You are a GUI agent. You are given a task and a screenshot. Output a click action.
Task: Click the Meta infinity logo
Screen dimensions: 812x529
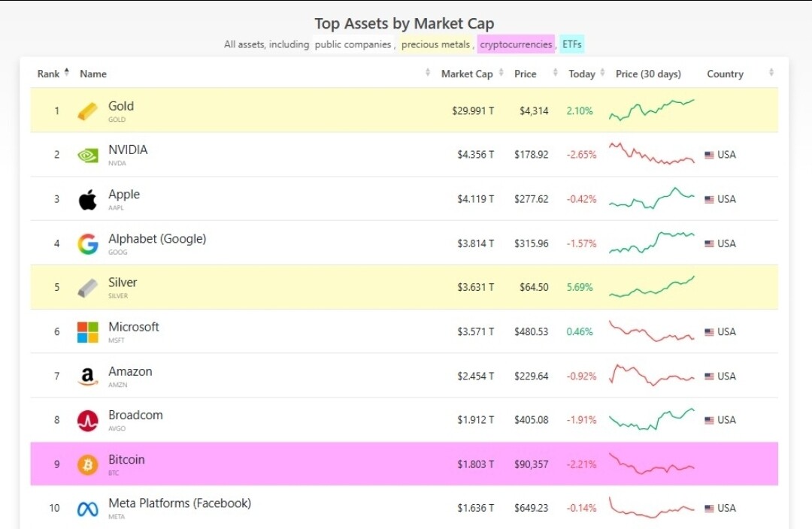click(x=87, y=509)
